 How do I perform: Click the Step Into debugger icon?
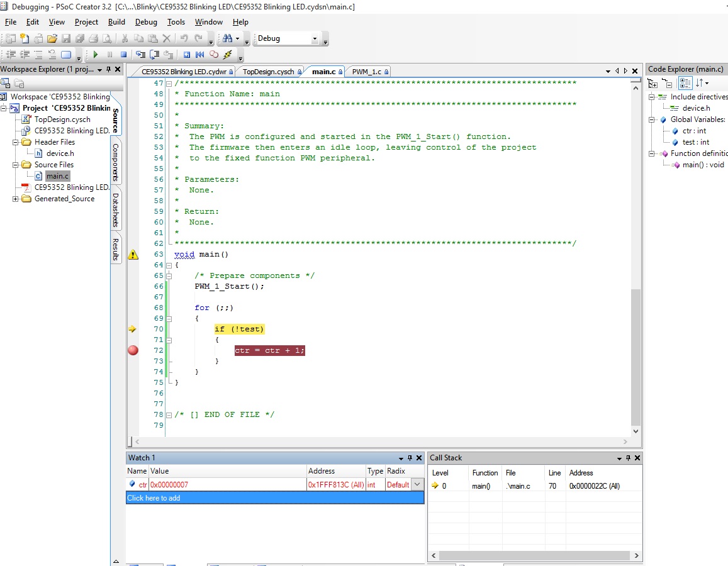[140, 55]
